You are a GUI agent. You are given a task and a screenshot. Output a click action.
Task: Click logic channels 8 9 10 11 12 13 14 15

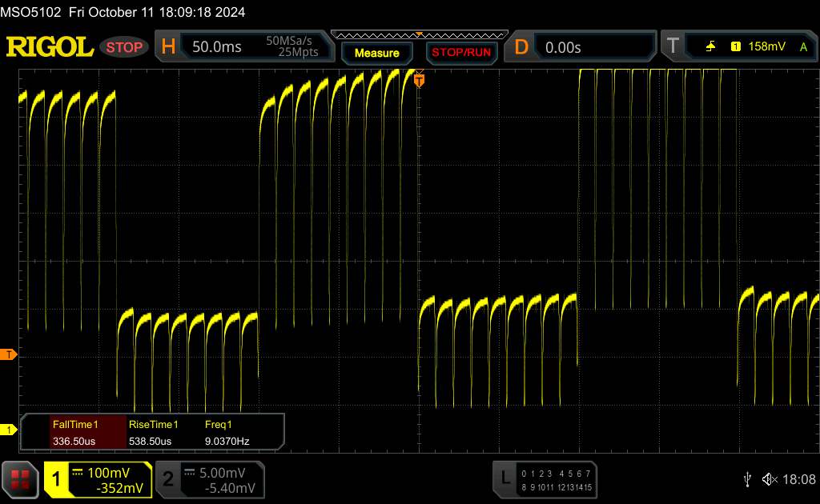[557, 487]
